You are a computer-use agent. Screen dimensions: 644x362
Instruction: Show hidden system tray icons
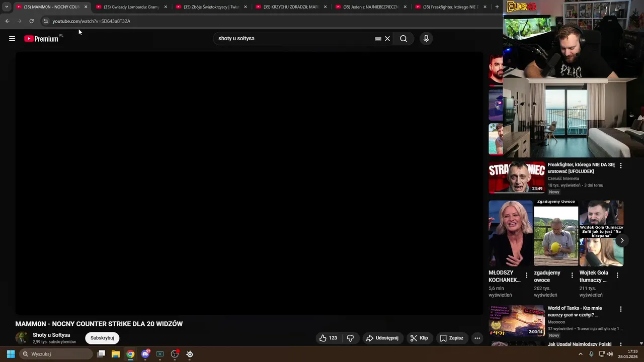coord(581,354)
